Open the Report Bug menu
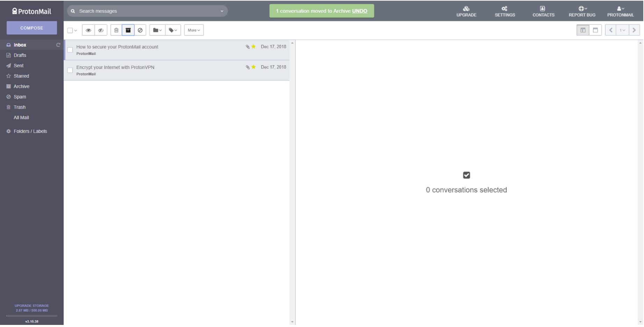 581,11
